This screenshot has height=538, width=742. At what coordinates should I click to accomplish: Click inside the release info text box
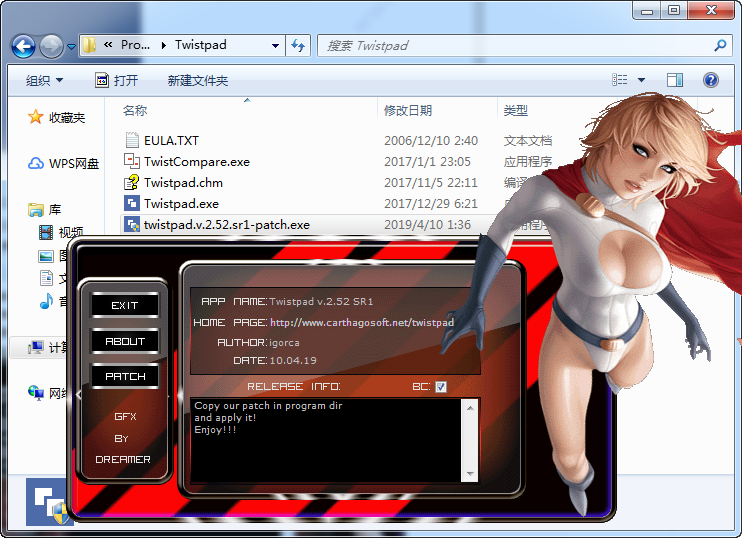326,441
